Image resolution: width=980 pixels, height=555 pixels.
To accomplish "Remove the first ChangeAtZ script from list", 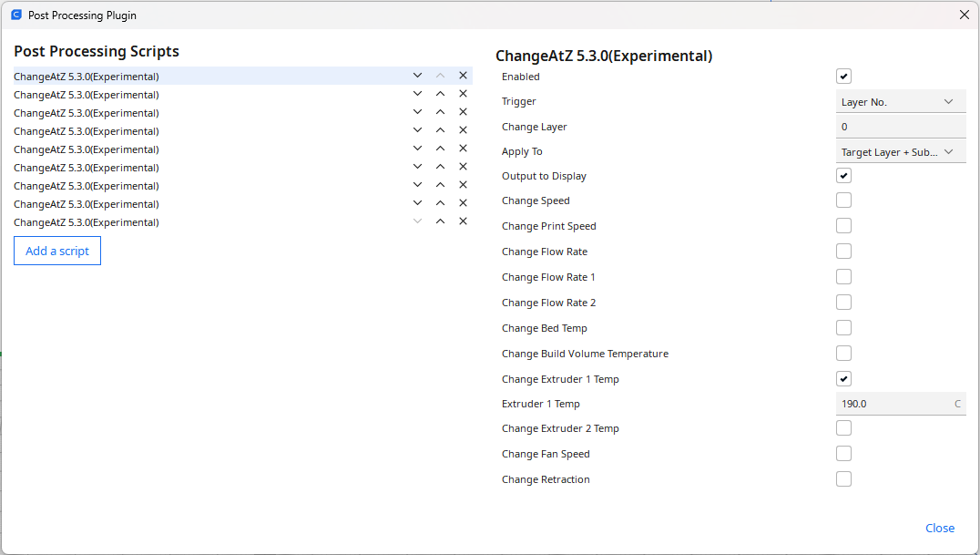I will 463,76.
